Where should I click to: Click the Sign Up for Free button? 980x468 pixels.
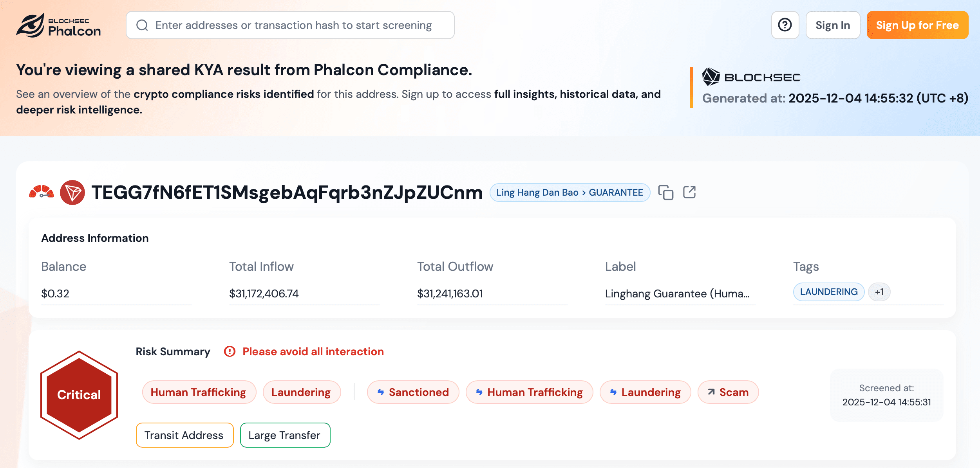[x=917, y=25]
